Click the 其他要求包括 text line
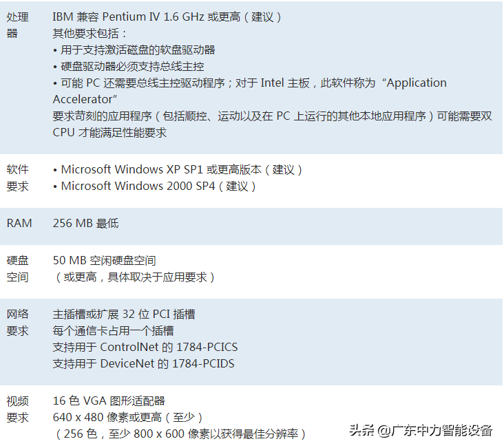Image resolution: width=504 pixels, height=448 pixels. click(90, 33)
